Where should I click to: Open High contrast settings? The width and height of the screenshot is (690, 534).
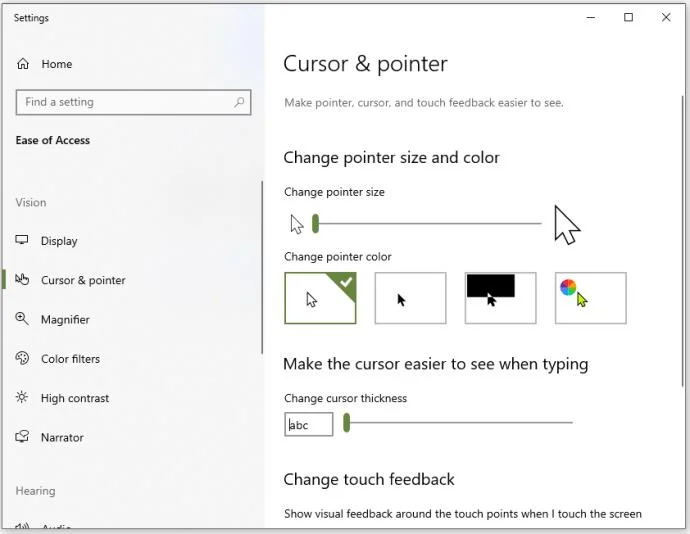(x=75, y=398)
